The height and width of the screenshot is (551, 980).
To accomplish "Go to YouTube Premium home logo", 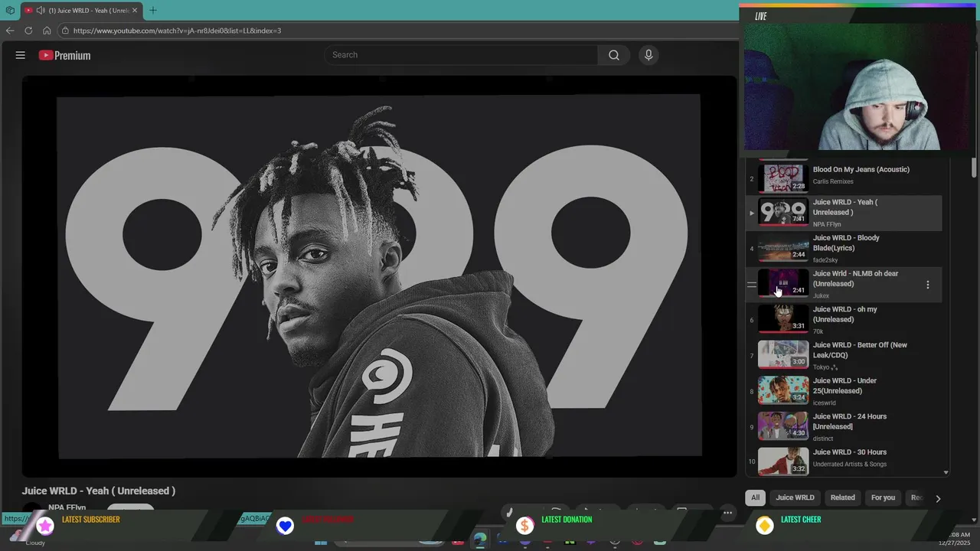I will pyautogui.click(x=64, y=55).
